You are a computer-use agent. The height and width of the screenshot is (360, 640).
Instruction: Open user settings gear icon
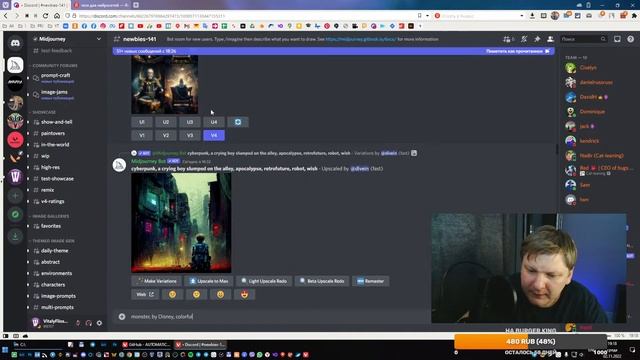99,323
